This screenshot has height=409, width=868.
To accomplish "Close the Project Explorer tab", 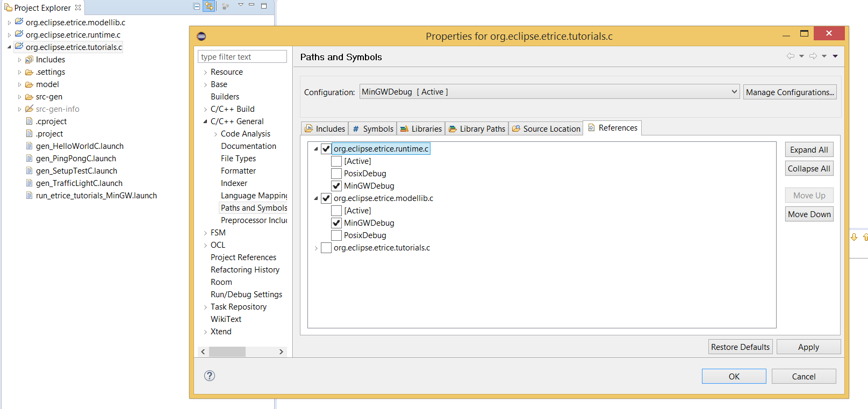I will coord(78,8).
